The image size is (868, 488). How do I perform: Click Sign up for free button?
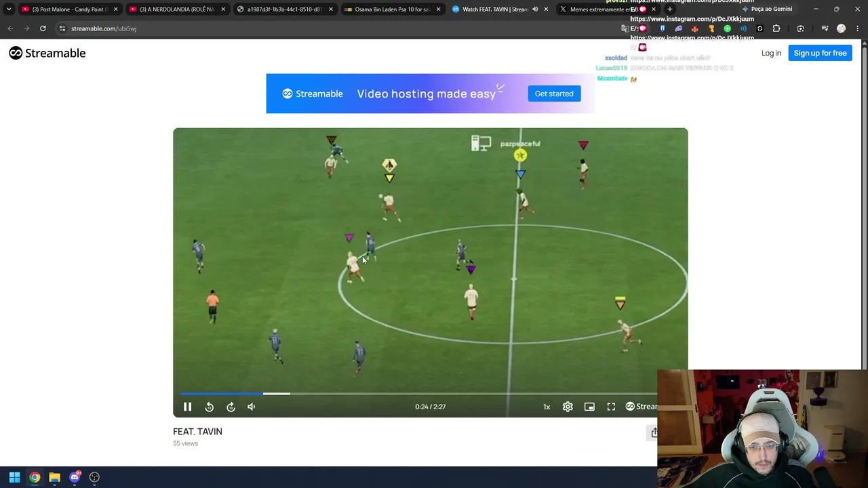[820, 53]
